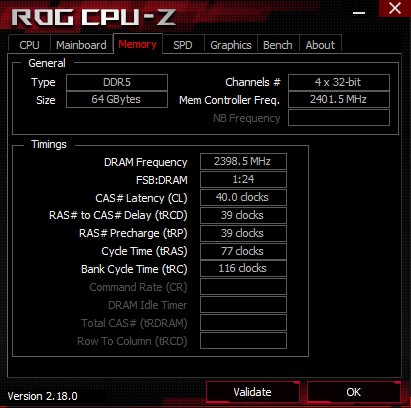Click the Validate button
411x408 pixels.
(x=253, y=392)
